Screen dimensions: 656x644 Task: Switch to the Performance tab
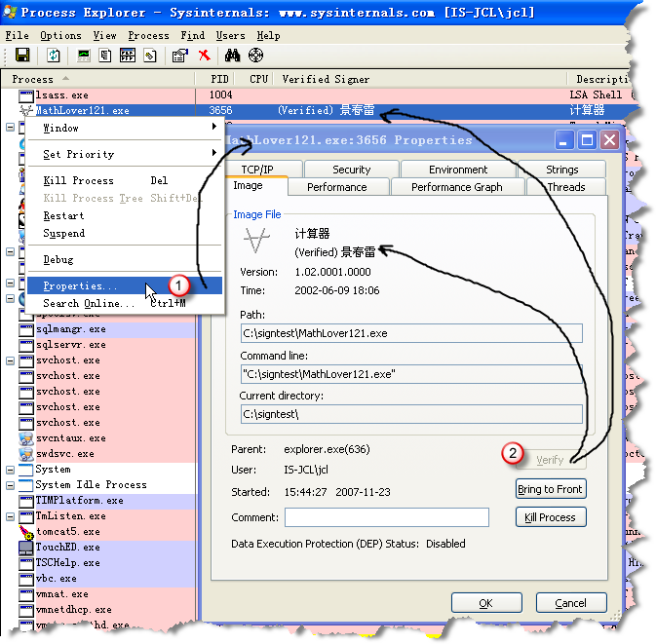[x=337, y=187]
